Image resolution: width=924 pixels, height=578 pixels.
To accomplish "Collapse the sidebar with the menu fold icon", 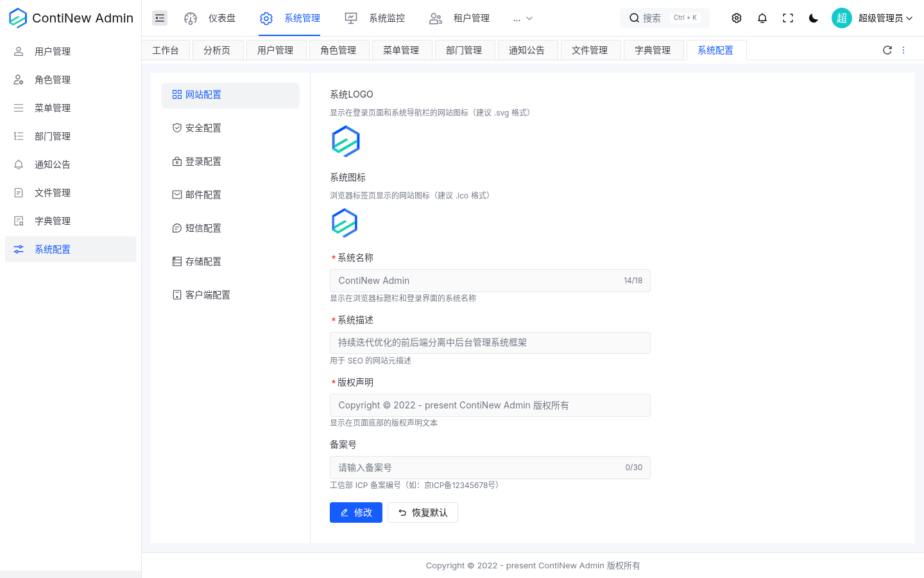I will click(160, 18).
